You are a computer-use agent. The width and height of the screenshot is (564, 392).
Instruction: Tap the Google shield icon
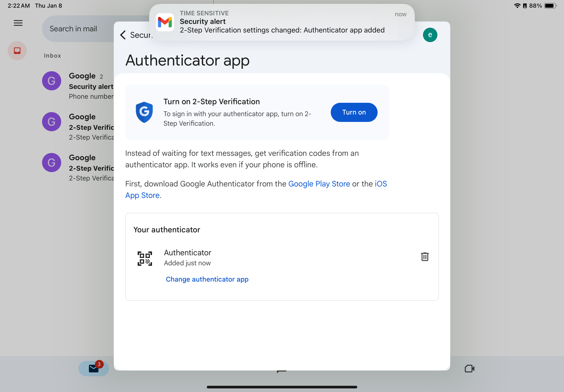[x=144, y=112]
